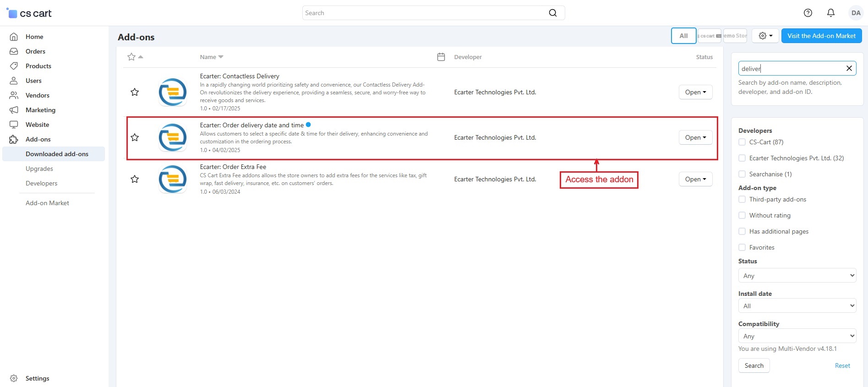Open the Install date dropdown
Screen dimensions: 868x387
[x=797, y=305]
